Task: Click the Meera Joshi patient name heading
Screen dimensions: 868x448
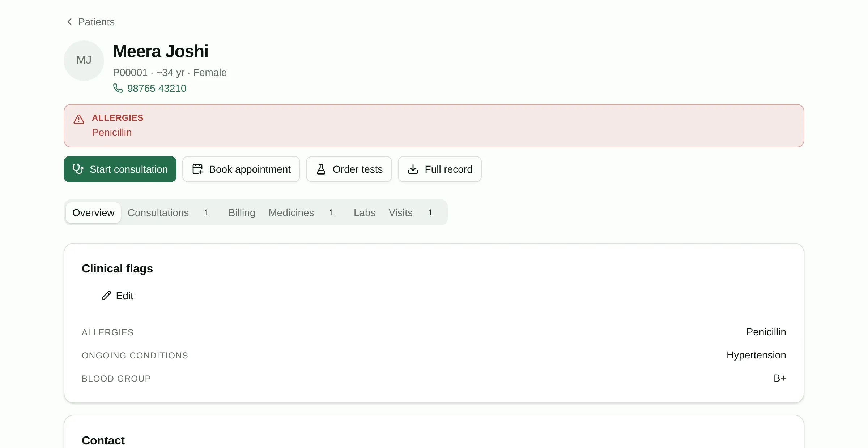Action: [161, 51]
